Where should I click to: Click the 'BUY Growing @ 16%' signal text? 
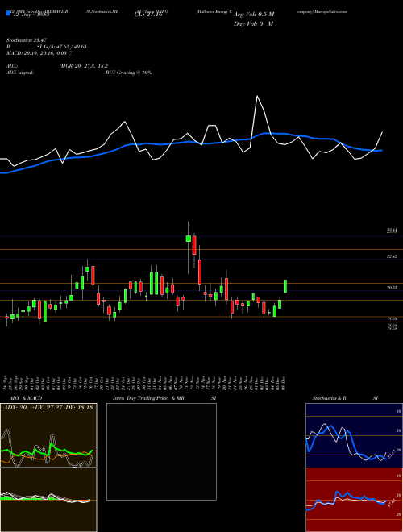pyautogui.click(x=128, y=73)
